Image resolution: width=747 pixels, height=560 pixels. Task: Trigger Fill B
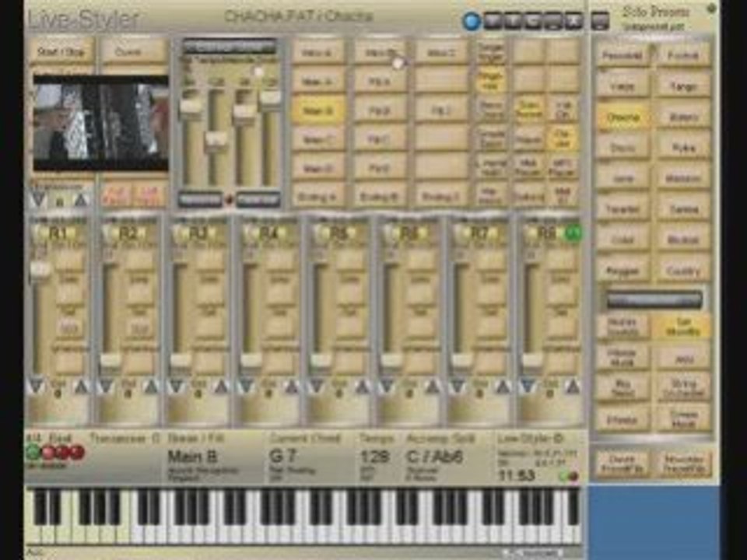tap(379, 111)
